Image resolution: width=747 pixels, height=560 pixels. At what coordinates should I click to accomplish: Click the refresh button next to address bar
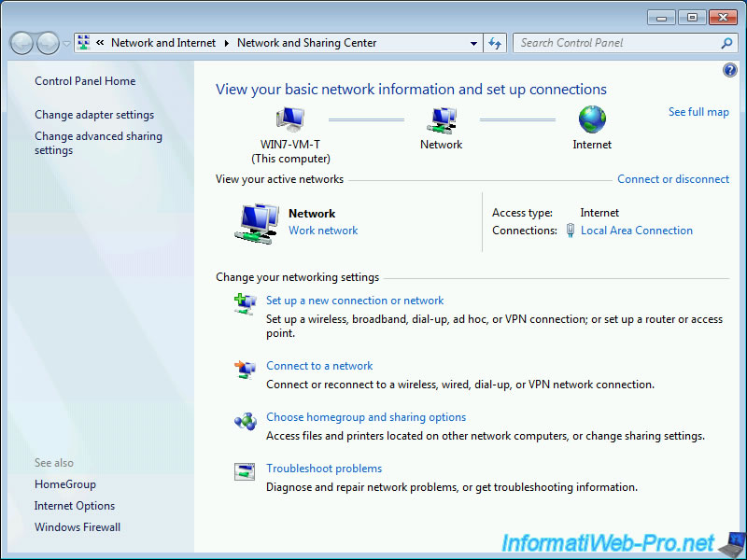495,43
